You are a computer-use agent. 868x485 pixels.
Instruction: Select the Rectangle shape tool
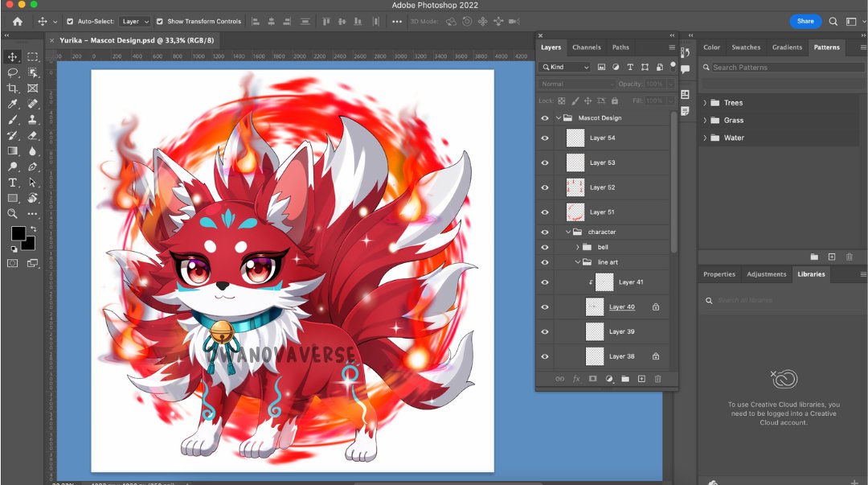pos(12,198)
